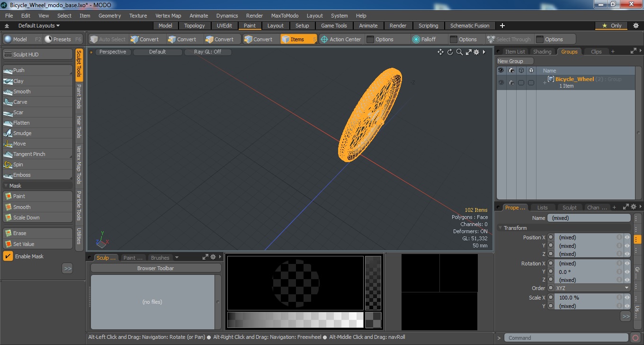The image size is (644, 345).
Task: Click the vertical dark checker strip
Action: pos(373,283)
